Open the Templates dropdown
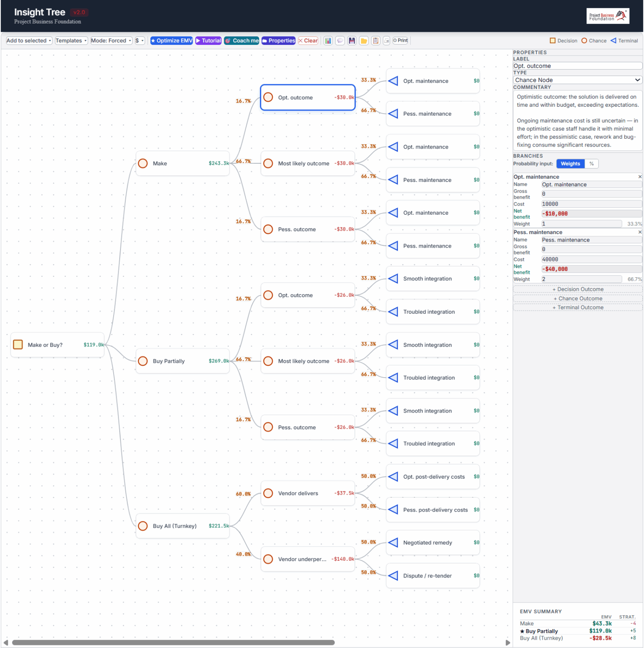The image size is (644, 648). click(71, 41)
